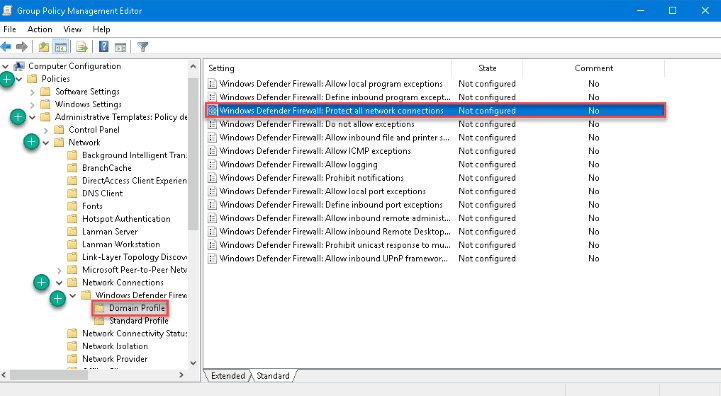721x396 pixels.
Task: Click the tree pane scroll up arrow
Action: [193, 66]
